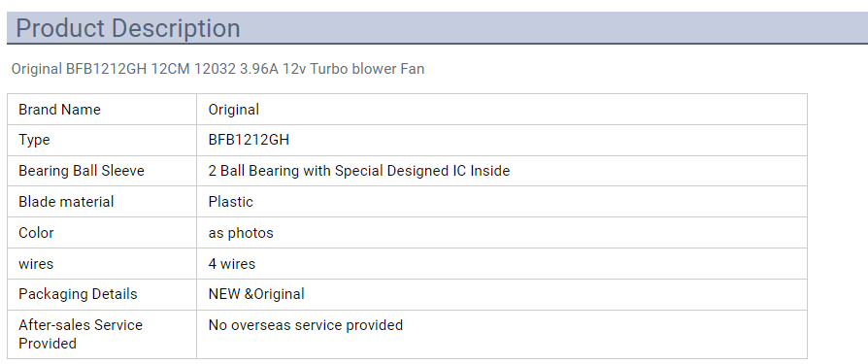Click the wires label cell
The width and height of the screenshot is (868, 364).
102,264
